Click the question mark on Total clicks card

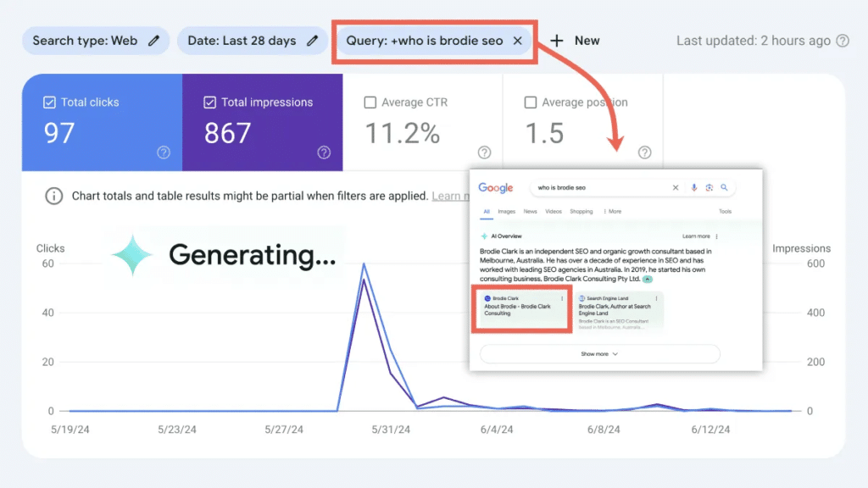(164, 153)
